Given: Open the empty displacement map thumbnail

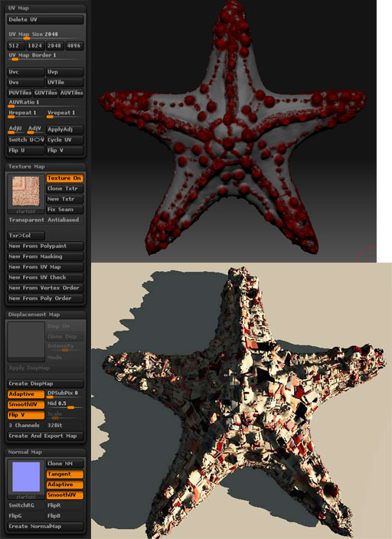Looking at the screenshot, I should point(26,341).
